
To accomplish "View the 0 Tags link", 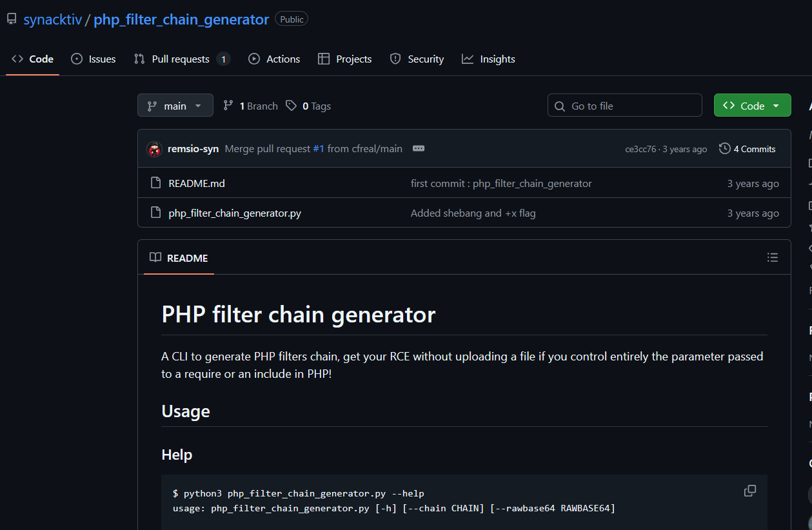I will click(x=308, y=106).
